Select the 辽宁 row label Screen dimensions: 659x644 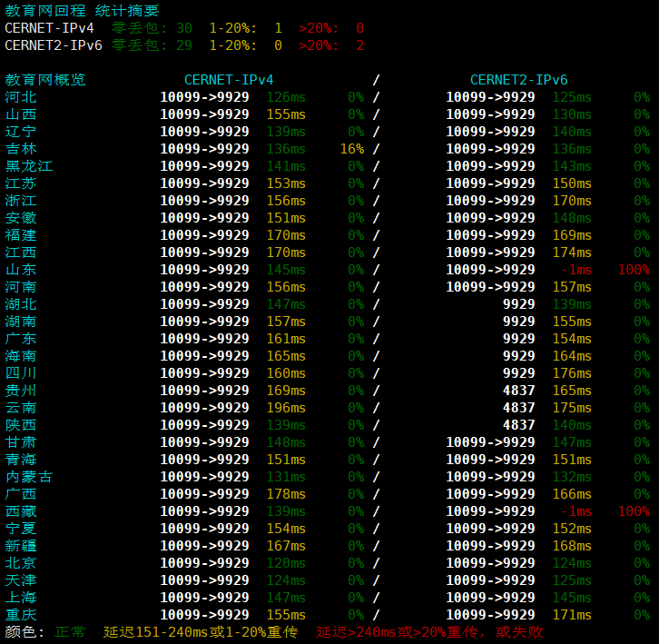[x=21, y=132]
